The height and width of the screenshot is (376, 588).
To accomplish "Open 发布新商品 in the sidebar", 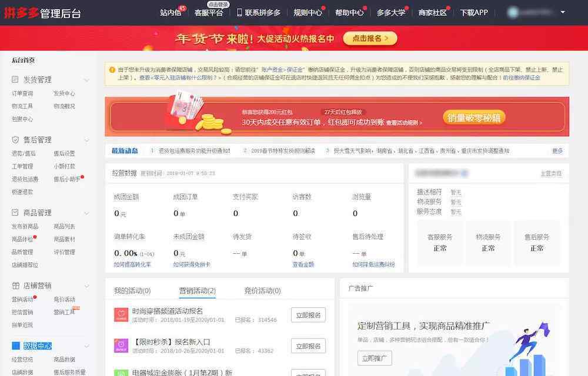I will pyautogui.click(x=25, y=226).
